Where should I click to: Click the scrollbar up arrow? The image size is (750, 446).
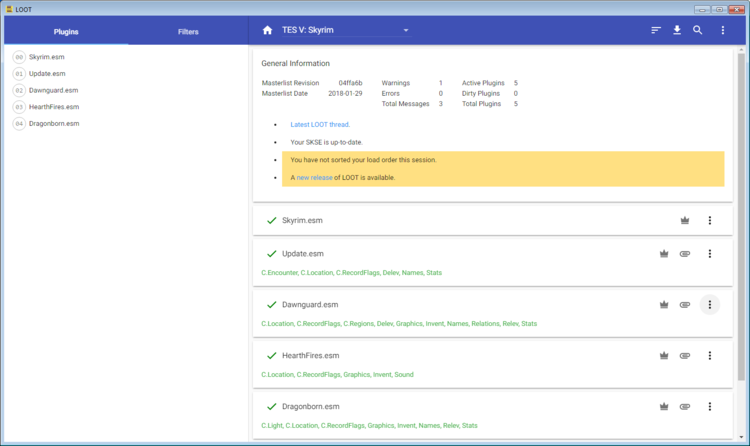[741, 49]
